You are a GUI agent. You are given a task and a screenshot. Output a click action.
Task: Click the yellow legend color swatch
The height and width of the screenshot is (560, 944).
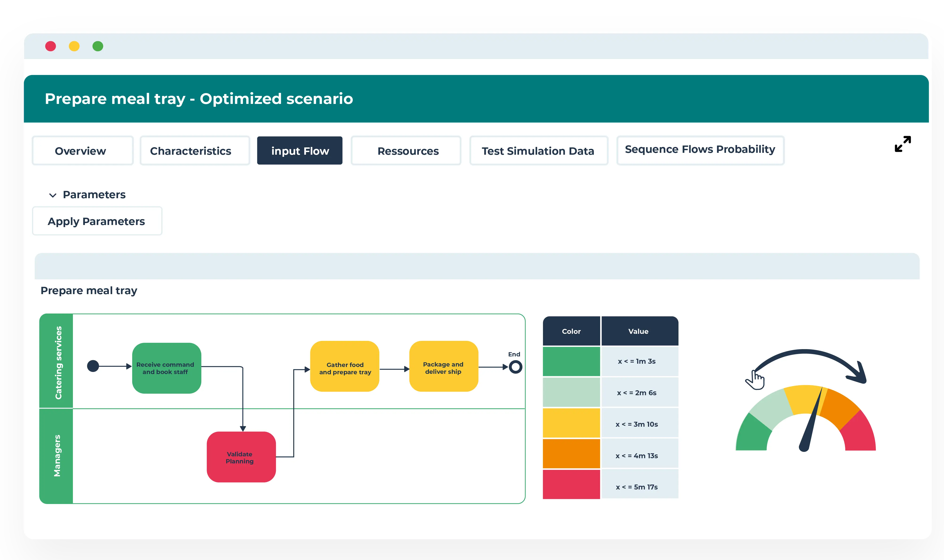[571, 423]
